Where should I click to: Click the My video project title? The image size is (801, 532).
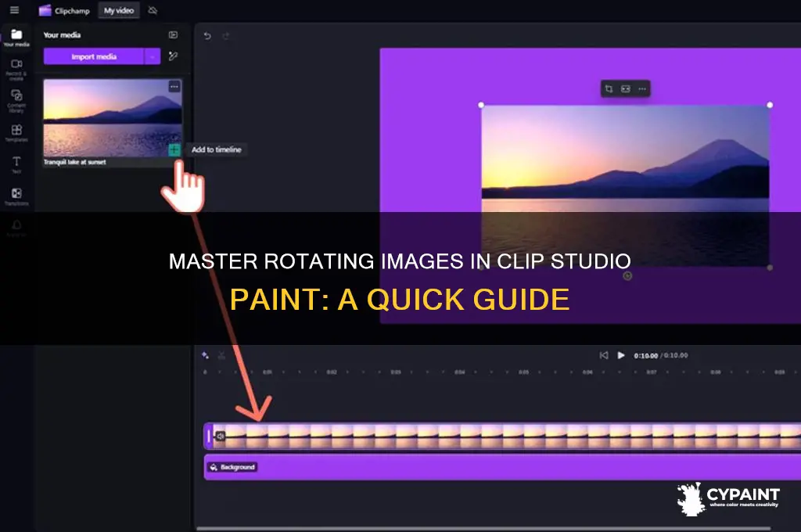click(119, 10)
